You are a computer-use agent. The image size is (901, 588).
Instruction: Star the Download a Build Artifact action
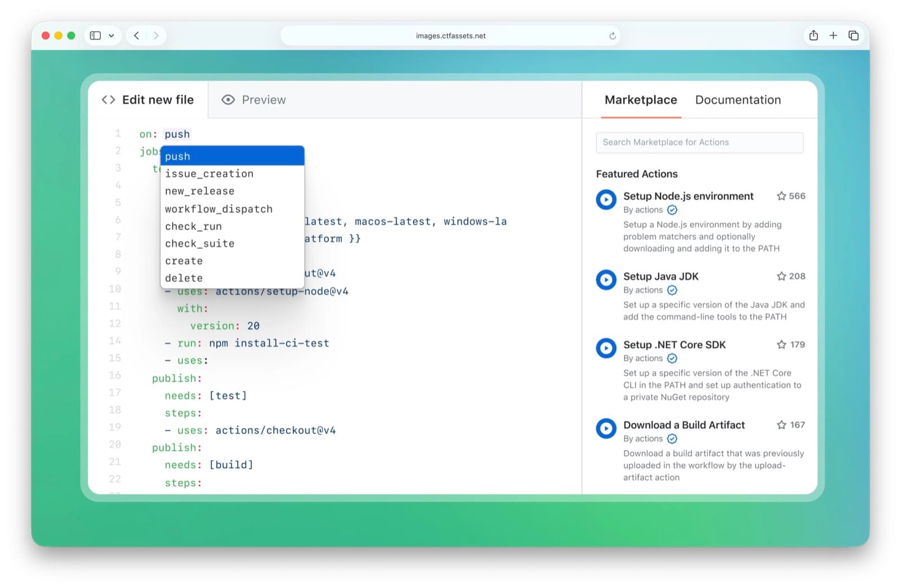pos(781,425)
